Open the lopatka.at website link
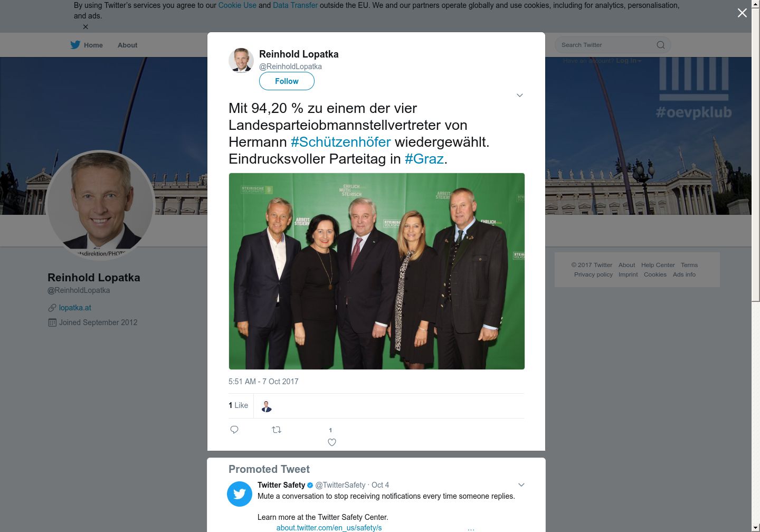The width and height of the screenshot is (760, 532). pos(75,308)
